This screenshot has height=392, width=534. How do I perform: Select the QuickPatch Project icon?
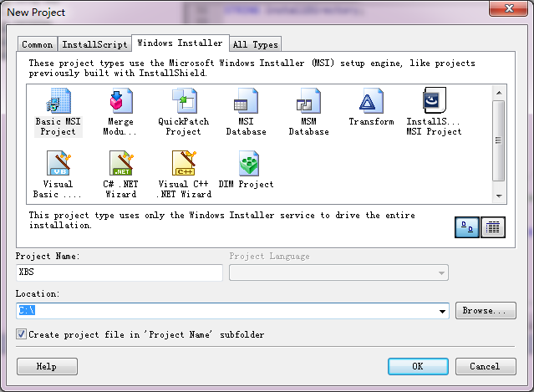(184, 101)
